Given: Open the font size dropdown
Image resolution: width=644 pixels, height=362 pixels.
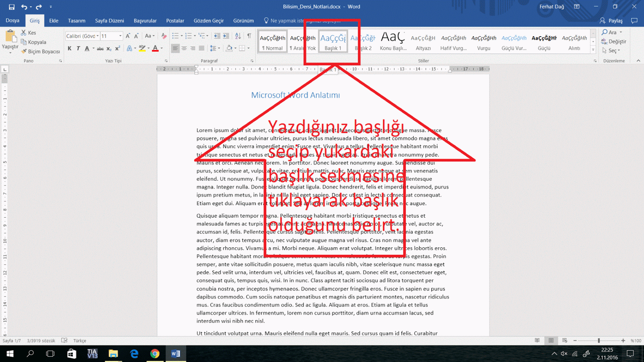Looking at the screenshot, I should tap(120, 36).
